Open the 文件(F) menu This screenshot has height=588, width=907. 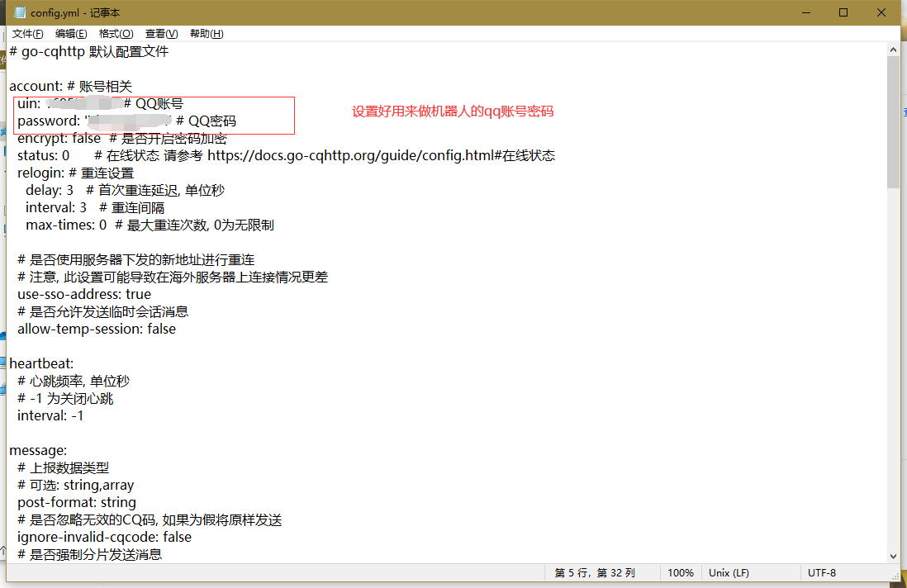pos(27,34)
